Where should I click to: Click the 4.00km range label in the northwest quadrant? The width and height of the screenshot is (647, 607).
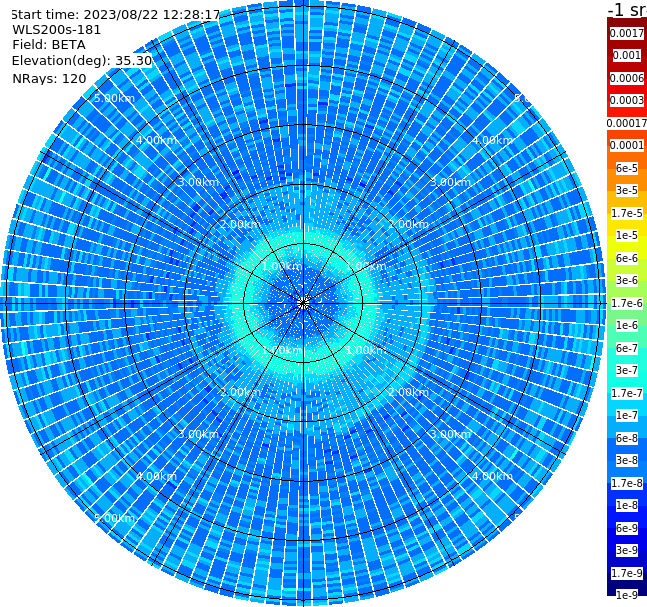pyautogui.click(x=156, y=140)
